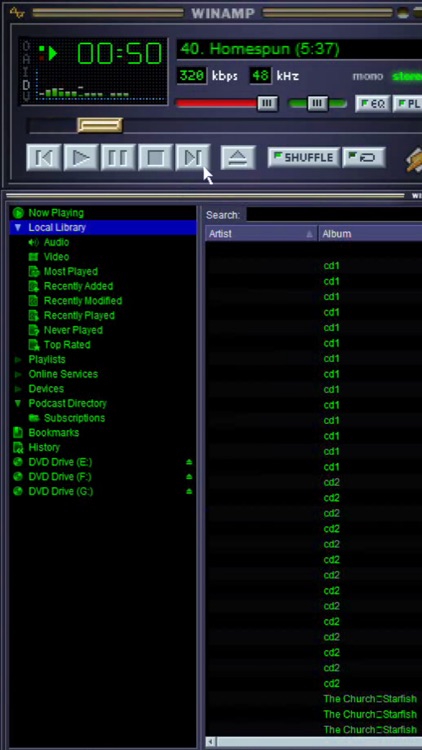Screen dimensions: 422x750
Task: Click the Now Playing green icon
Action: tap(18, 213)
